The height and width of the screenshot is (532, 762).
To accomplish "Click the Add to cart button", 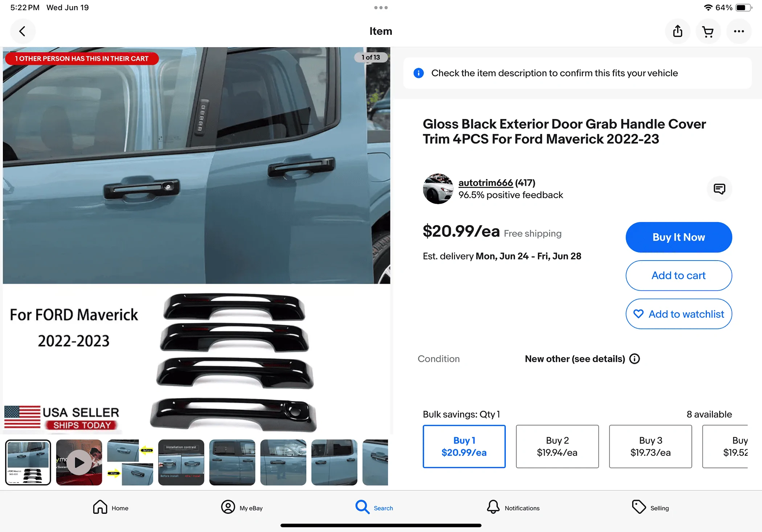I will point(679,275).
